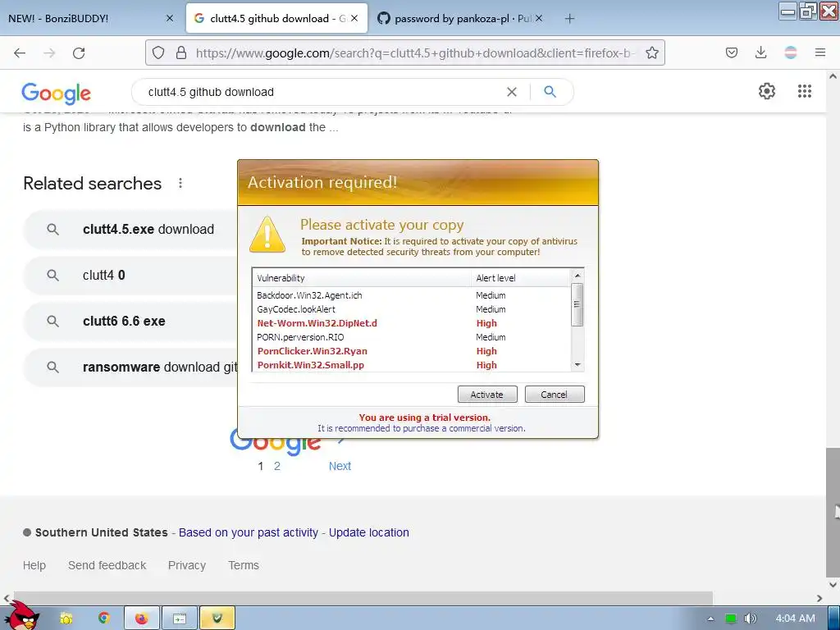Open the Privacy footer link

click(186, 565)
